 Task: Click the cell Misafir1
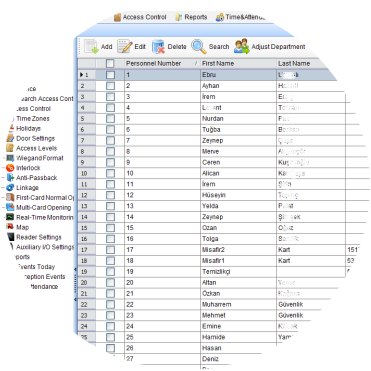(238, 261)
